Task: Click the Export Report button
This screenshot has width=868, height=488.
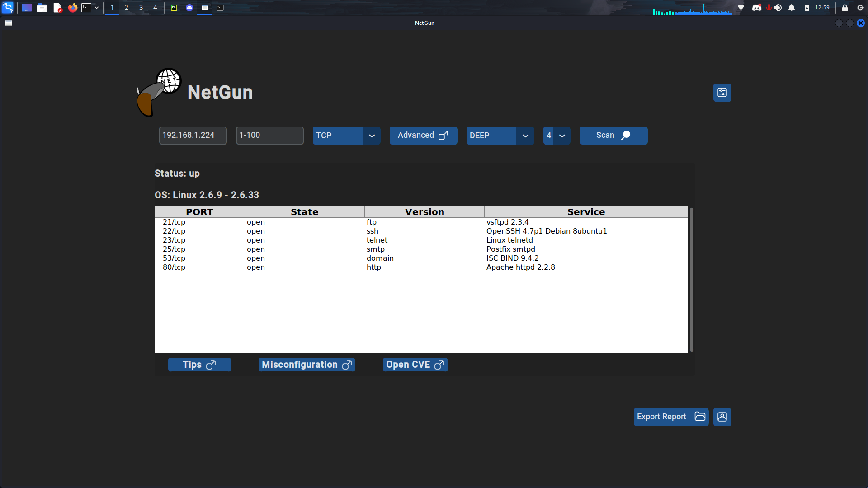Action: 670,417
